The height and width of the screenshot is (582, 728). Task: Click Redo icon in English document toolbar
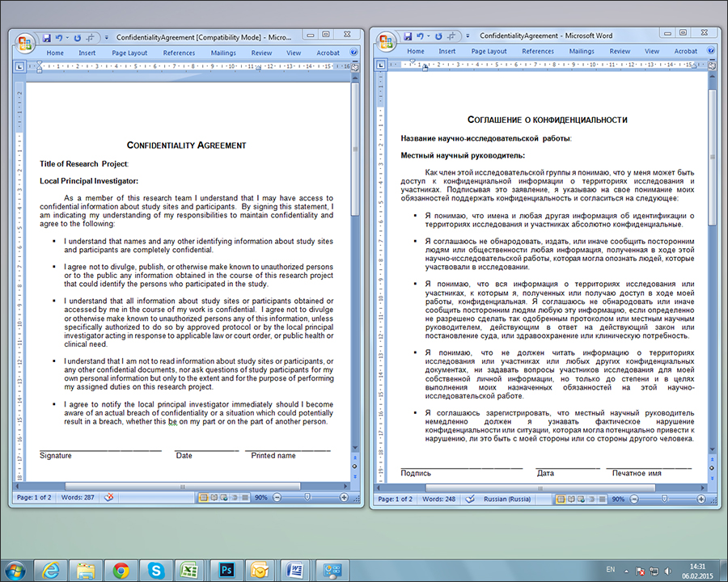point(78,38)
